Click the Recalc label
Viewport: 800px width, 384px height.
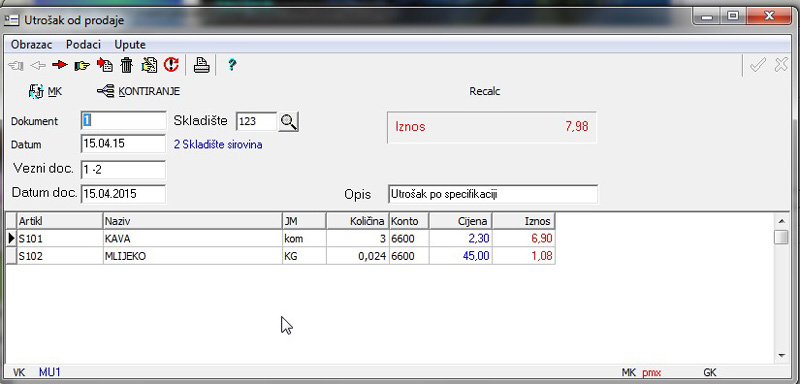(x=485, y=92)
